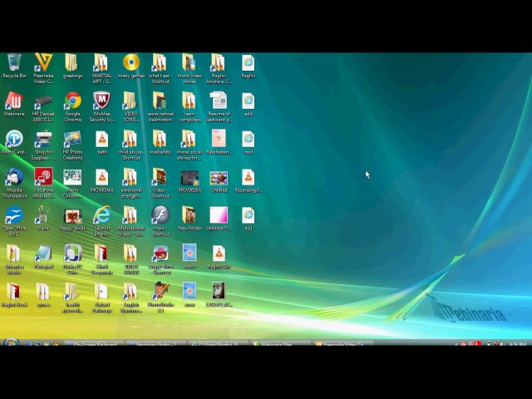Select the Raghvi Anisha folder shortcut
This screenshot has width=532, height=399.
219,68
